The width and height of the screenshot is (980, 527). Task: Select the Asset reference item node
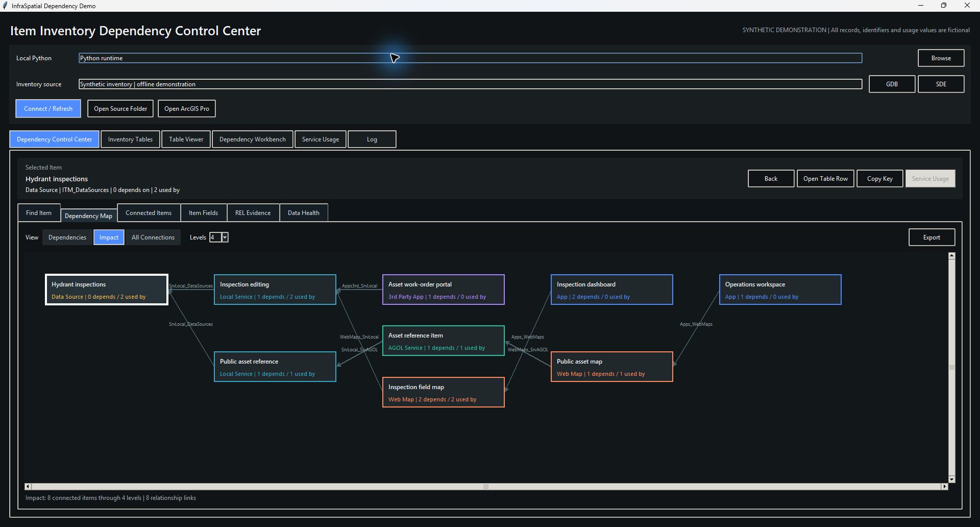pos(444,341)
